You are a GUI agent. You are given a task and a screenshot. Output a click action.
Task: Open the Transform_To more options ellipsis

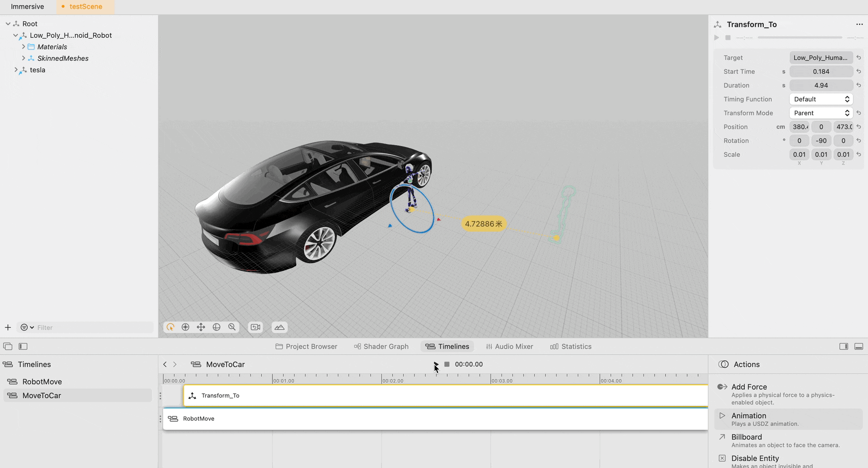[859, 24]
